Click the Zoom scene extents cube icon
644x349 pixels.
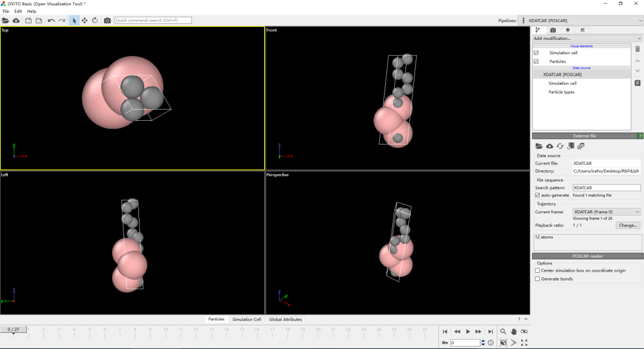[503, 343]
